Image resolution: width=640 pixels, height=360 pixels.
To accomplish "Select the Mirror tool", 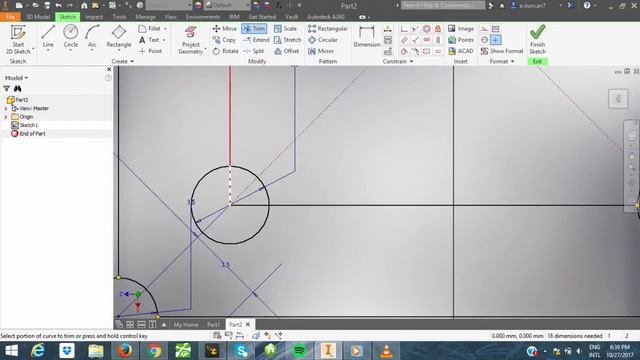I will 321,51.
